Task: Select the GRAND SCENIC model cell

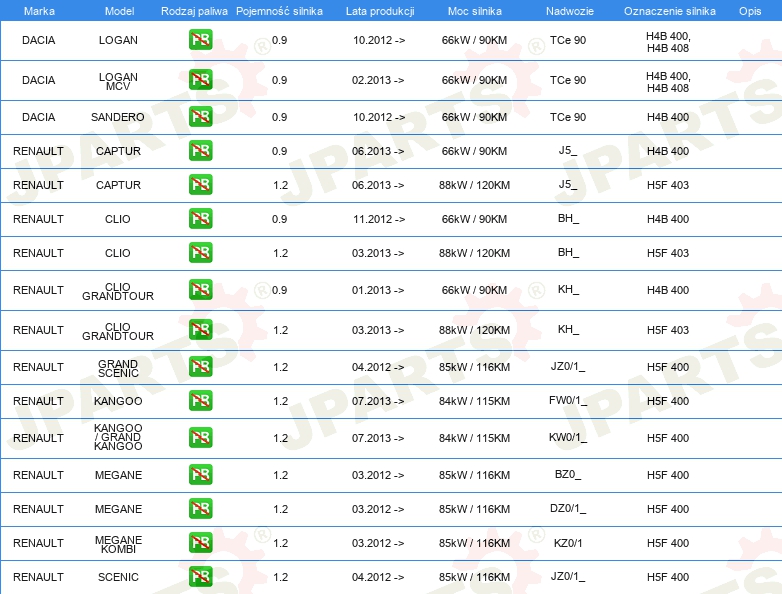Action: (118, 368)
